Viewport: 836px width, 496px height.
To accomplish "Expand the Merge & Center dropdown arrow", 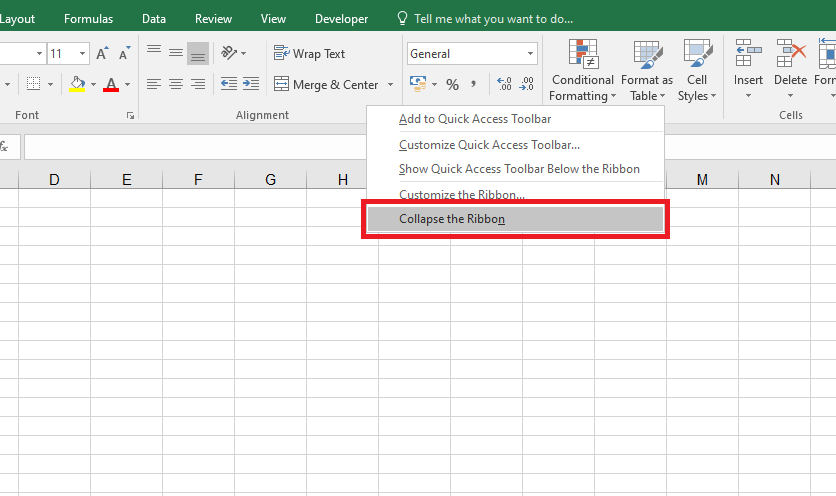I will click(391, 85).
